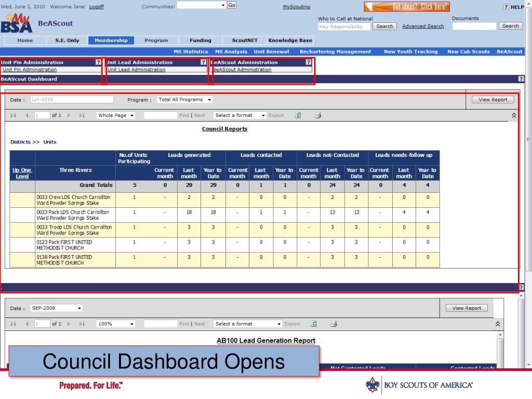Open Unit Pin Administration help icon

pyautogui.click(x=98, y=62)
